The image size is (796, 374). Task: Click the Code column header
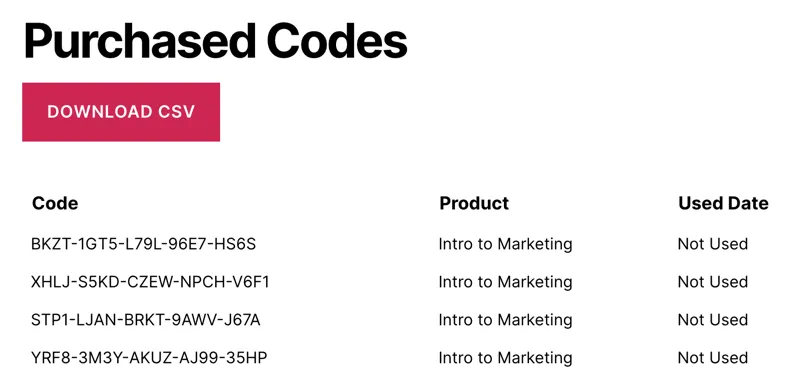pyautogui.click(x=55, y=203)
